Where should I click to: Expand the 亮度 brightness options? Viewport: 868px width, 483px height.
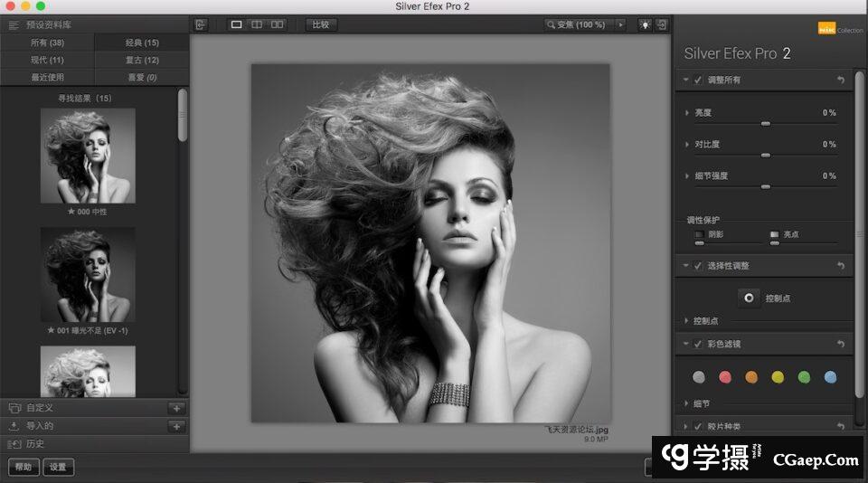click(687, 113)
